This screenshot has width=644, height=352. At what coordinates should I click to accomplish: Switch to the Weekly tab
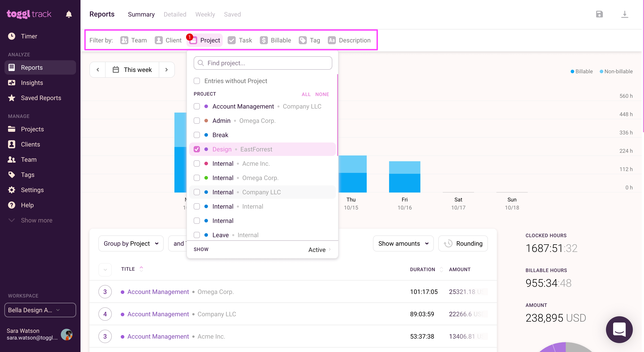(205, 15)
